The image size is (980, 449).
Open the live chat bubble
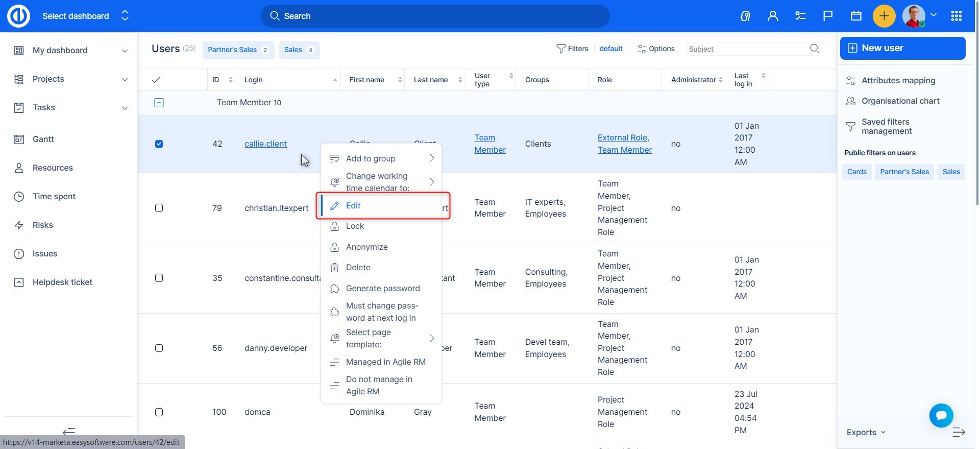941,415
